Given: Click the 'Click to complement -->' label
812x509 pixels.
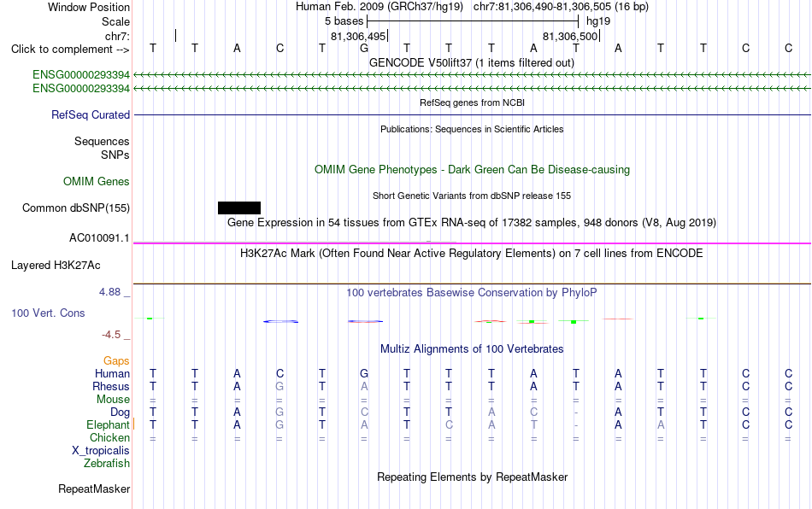Looking at the screenshot, I should (70, 50).
